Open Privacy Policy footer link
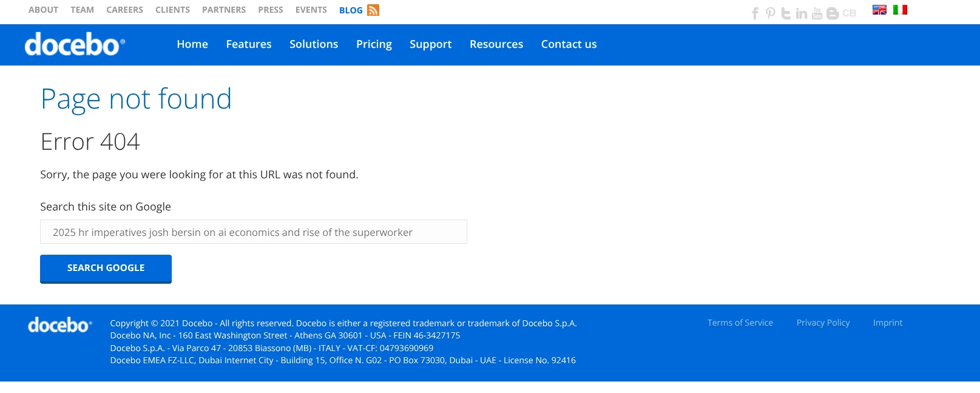The height and width of the screenshot is (393, 980). pyautogui.click(x=823, y=323)
